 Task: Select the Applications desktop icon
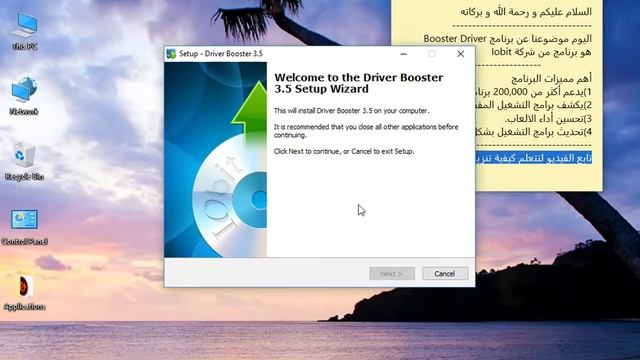coord(24,293)
